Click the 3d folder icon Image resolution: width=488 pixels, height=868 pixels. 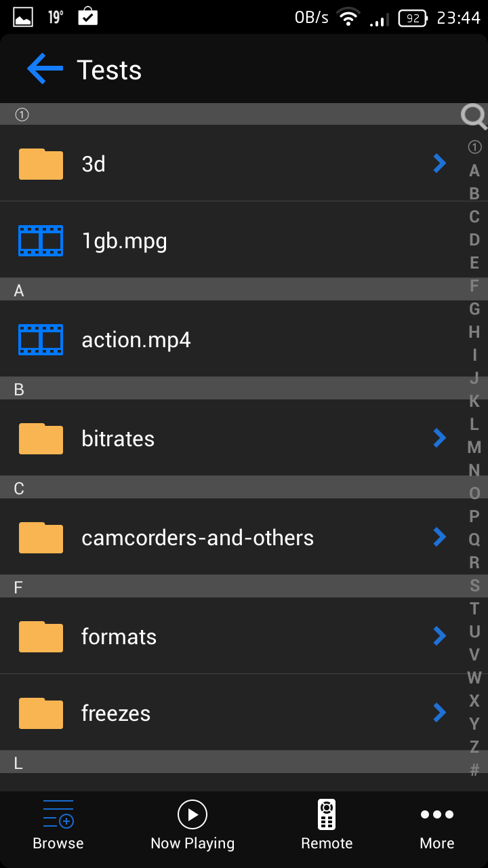[41, 164]
